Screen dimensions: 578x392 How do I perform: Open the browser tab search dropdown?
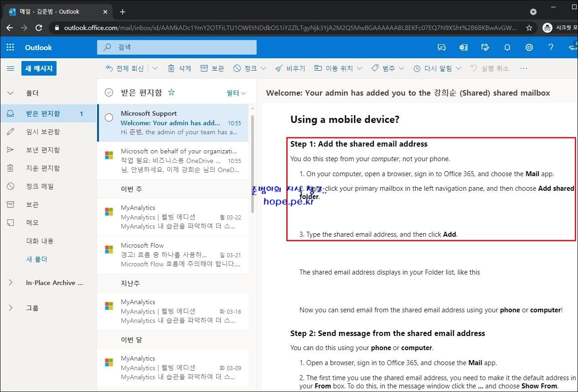point(533,12)
